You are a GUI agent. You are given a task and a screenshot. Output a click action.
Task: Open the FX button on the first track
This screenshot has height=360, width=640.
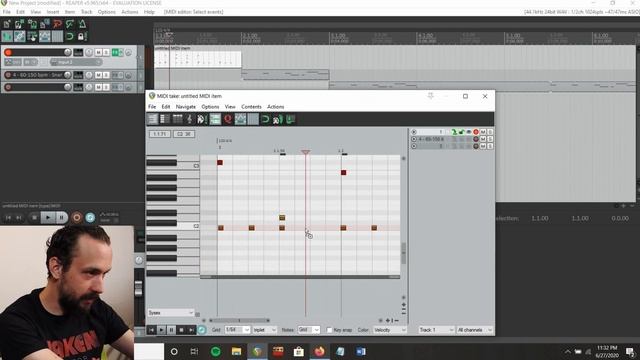(x=116, y=52)
